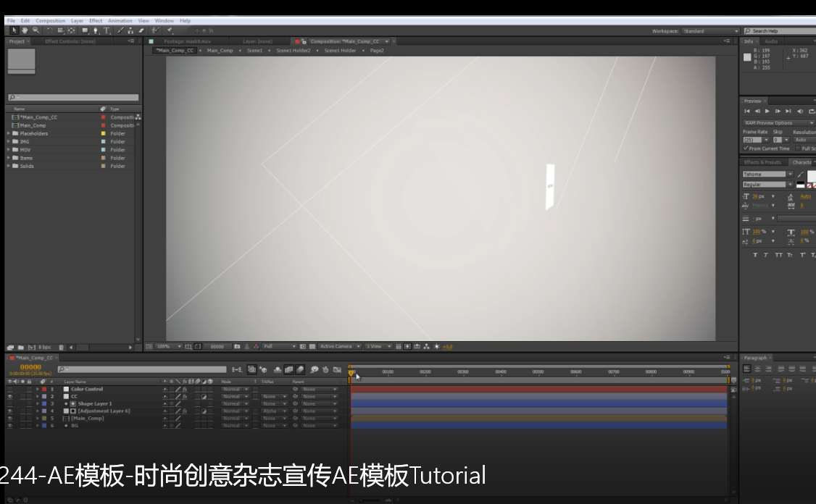Open the composition mini-flowchart in timeline

tap(237, 370)
